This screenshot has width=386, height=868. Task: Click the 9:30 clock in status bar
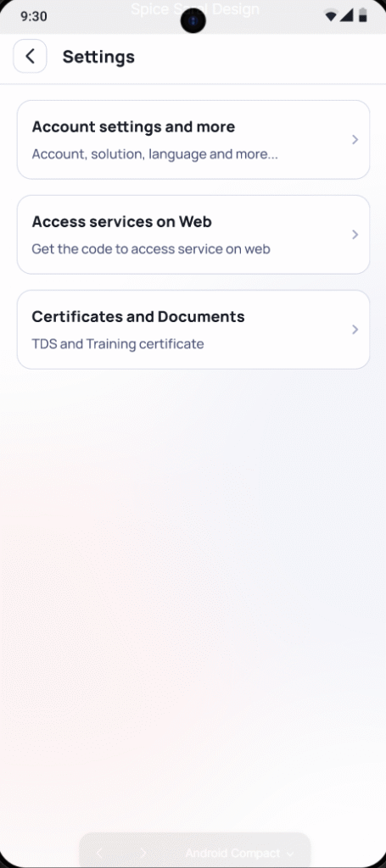tap(34, 16)
